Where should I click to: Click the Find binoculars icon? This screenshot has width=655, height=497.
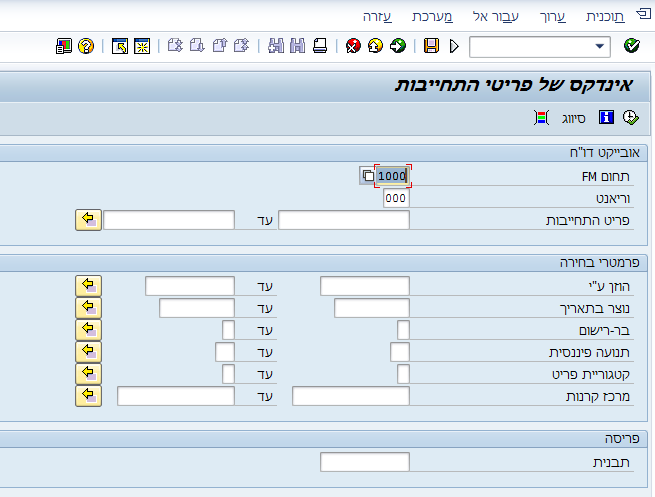[x=297, y=46]
